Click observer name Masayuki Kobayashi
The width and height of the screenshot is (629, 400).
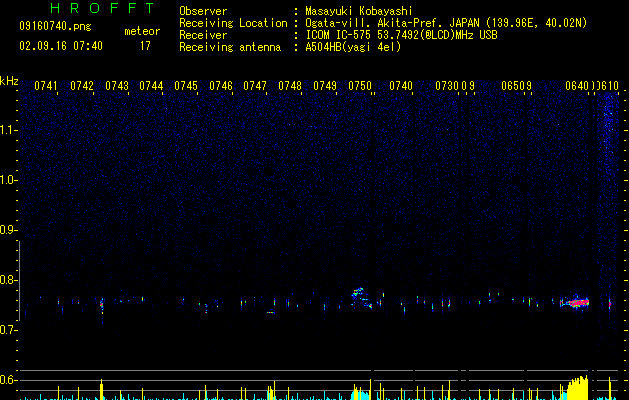[359, 11]
